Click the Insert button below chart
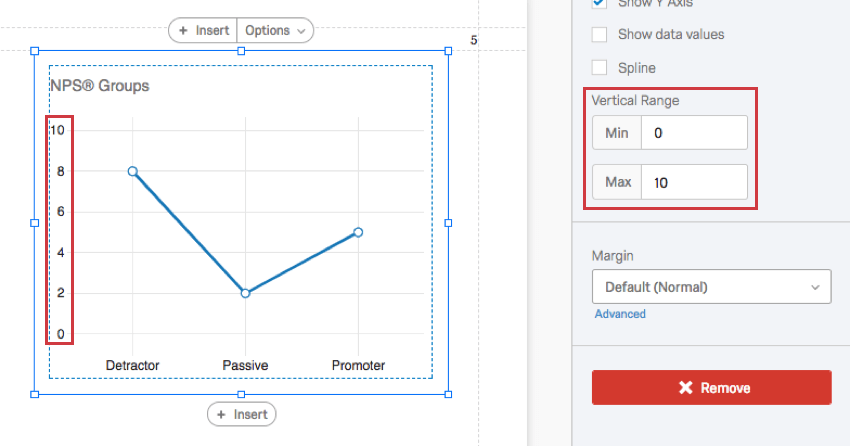The width and height of the screenshot is (850, 446). (242, 415)
